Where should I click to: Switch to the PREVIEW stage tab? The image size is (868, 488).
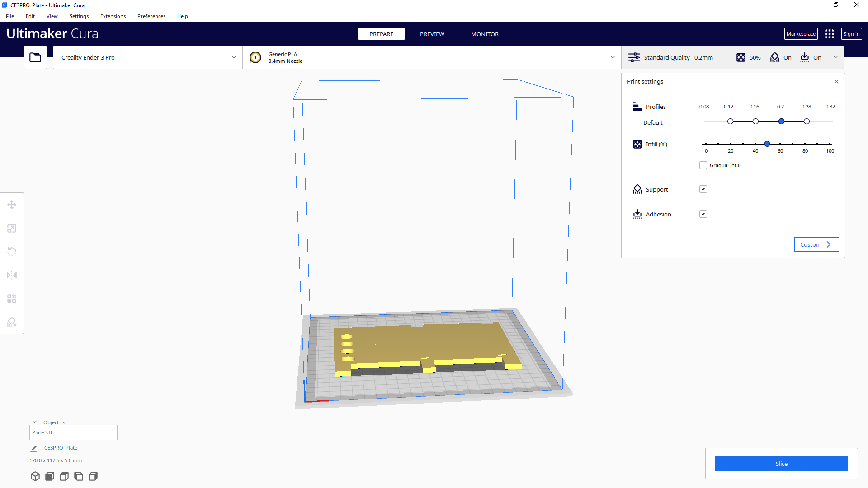coord(432,34)
